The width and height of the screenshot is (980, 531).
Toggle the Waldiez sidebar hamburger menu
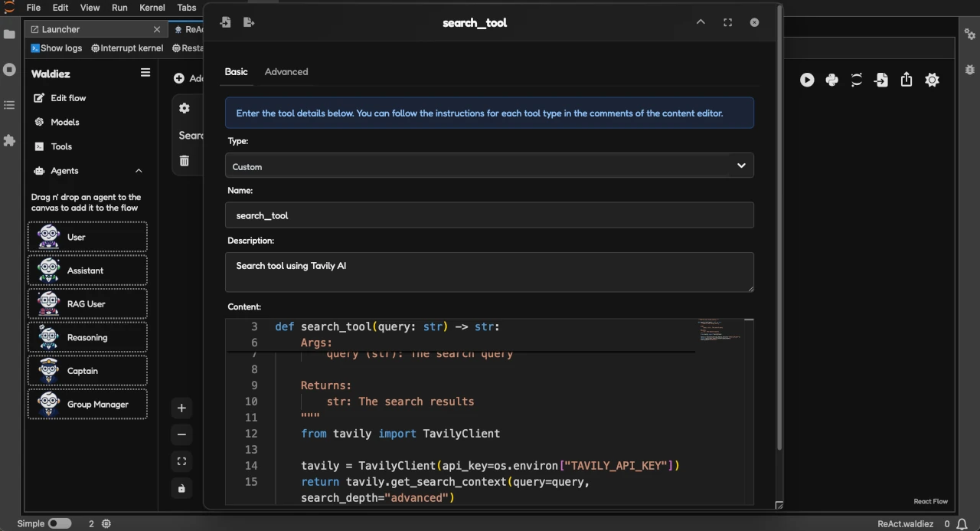coord(145,73)
